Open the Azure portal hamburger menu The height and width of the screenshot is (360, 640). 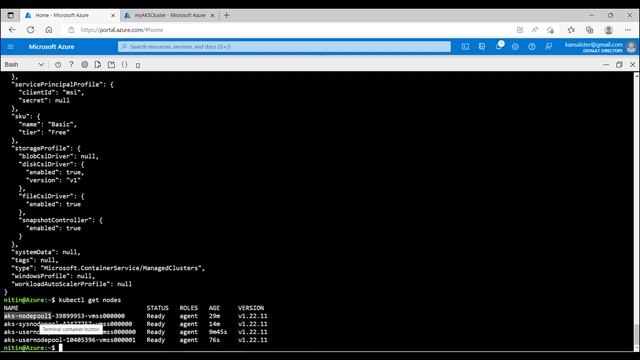[x=11, y=47]
